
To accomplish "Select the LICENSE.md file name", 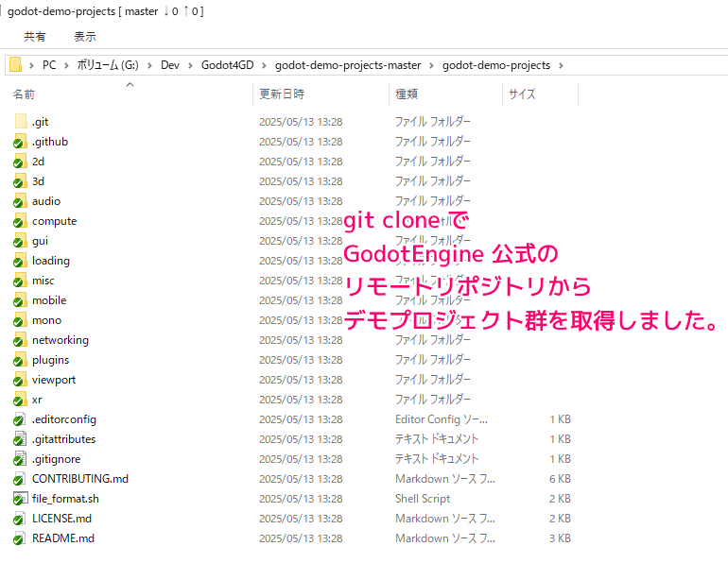I will 61,519.
